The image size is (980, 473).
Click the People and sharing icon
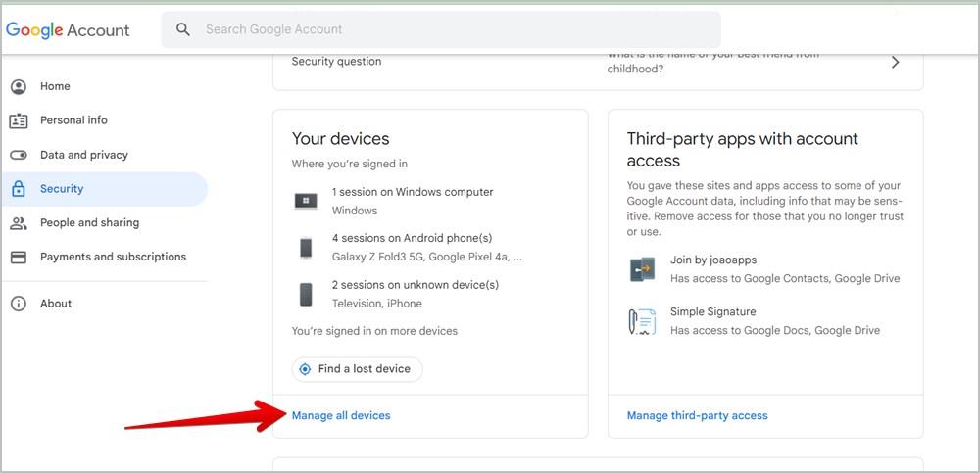click(19, 223)
